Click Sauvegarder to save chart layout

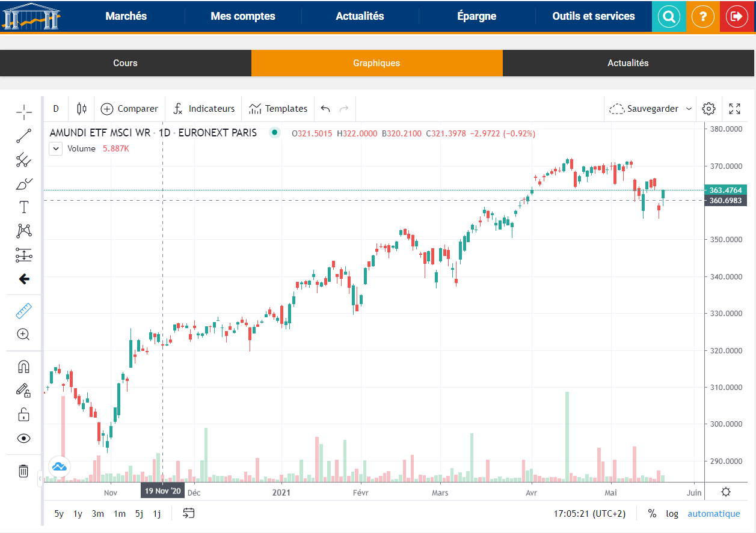point(644,109)
